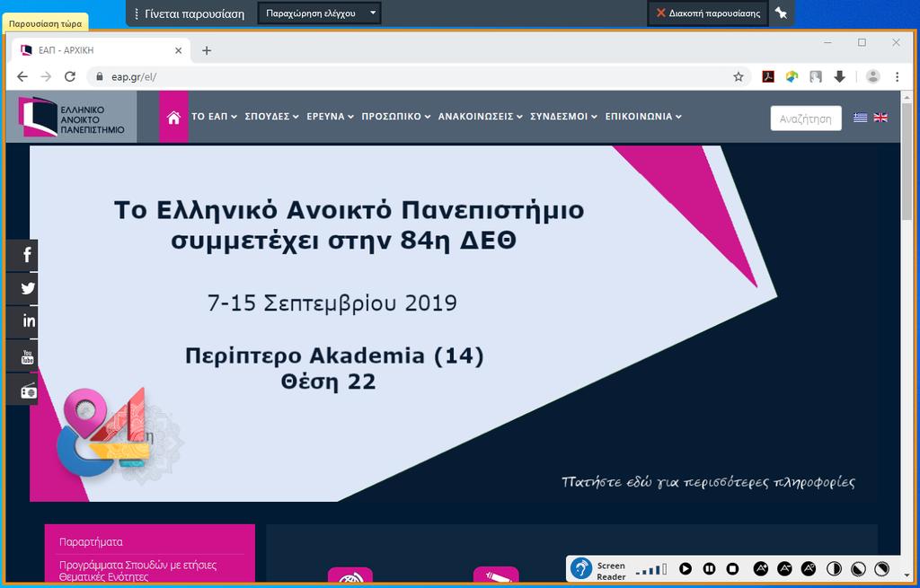Toggle half-circle contrast mode
920x588 pixels.
coord(834,568)
